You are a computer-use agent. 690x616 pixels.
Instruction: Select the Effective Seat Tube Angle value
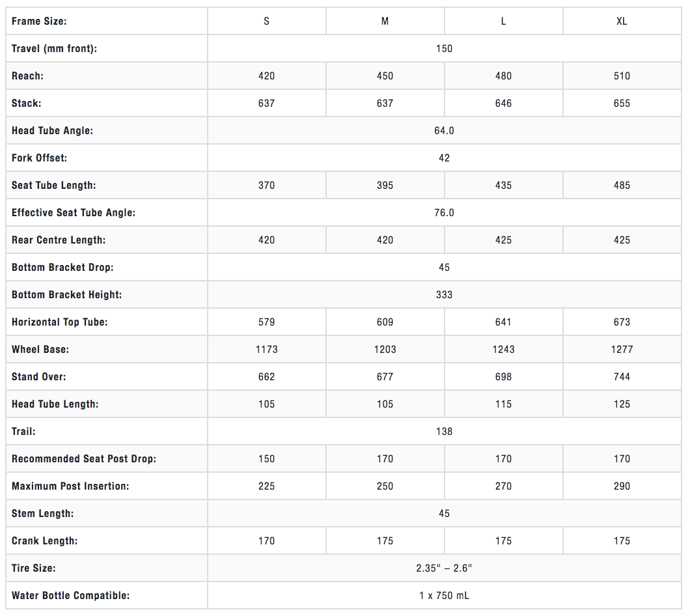[444, 213]
